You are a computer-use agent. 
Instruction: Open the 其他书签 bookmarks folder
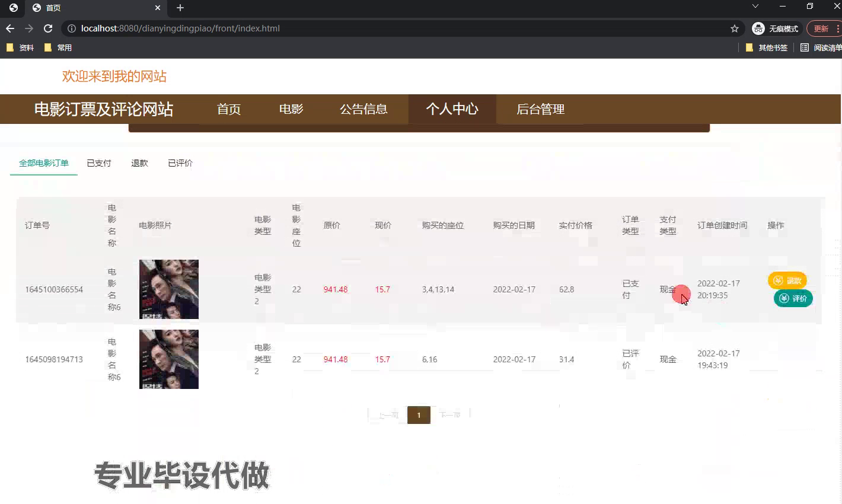[x=767, y=47]
